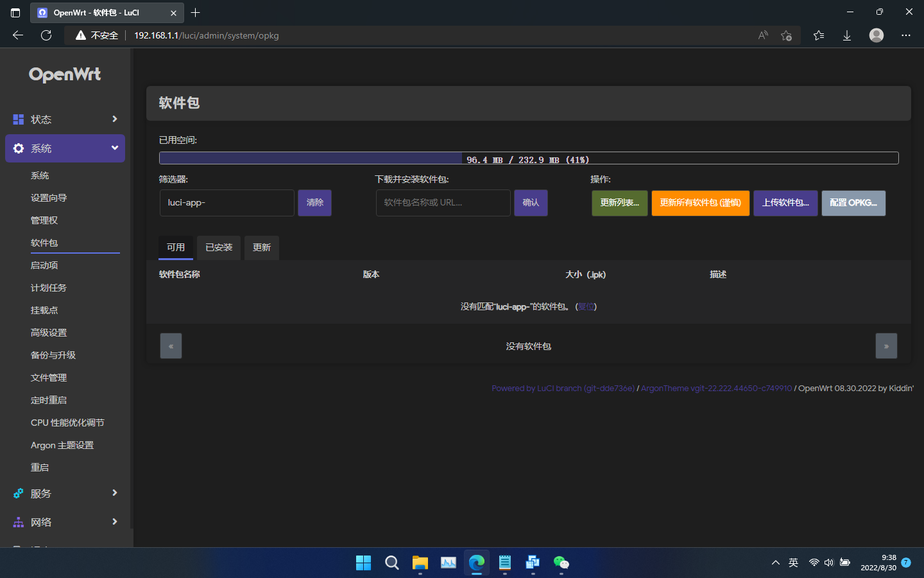Click the 网络 network icon
This screenshot has height=578, width=924.
point(19,522)
